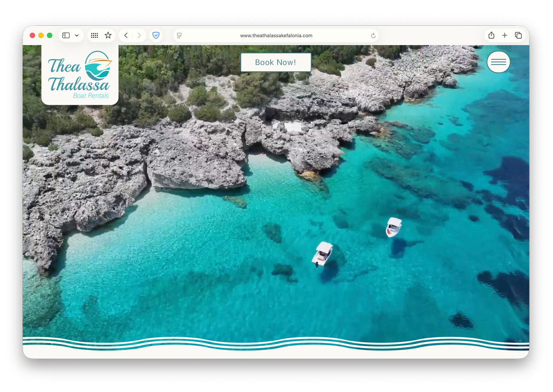Click the Book Now! button
The height and width of the screenshot is (392, 553).
point(276,62)
